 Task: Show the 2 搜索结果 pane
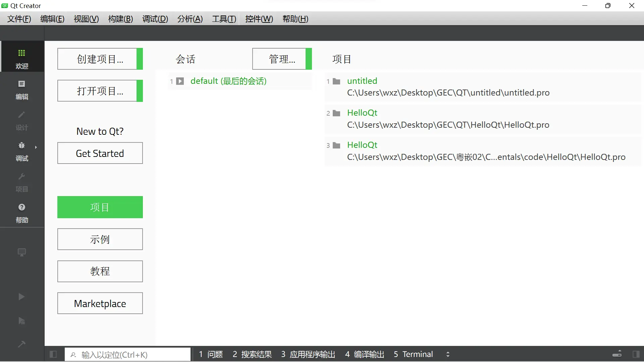click(x=252, y=354)
